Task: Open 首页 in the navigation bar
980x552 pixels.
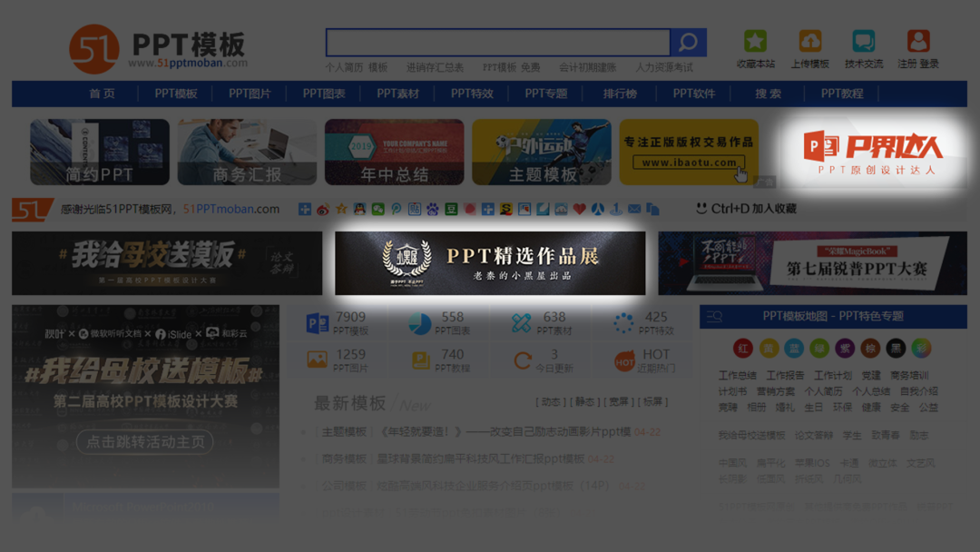Action: click(102, 94)
